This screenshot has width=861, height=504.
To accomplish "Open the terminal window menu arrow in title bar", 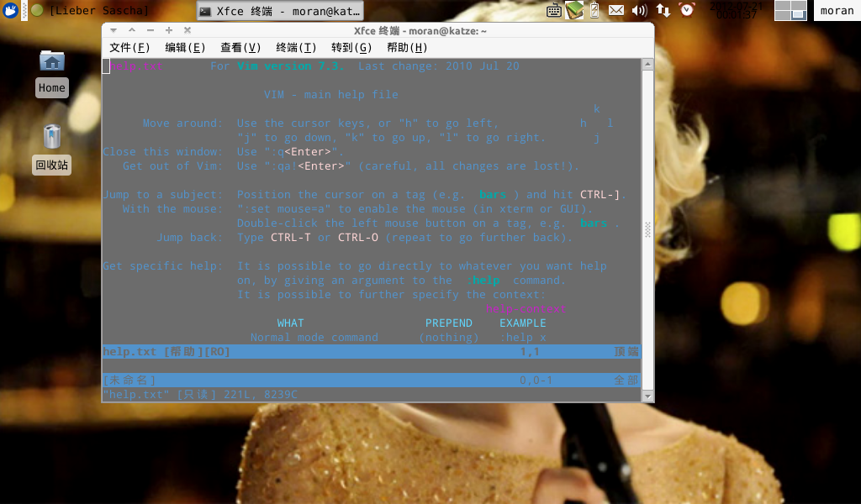I will click(x=114, y=31).
